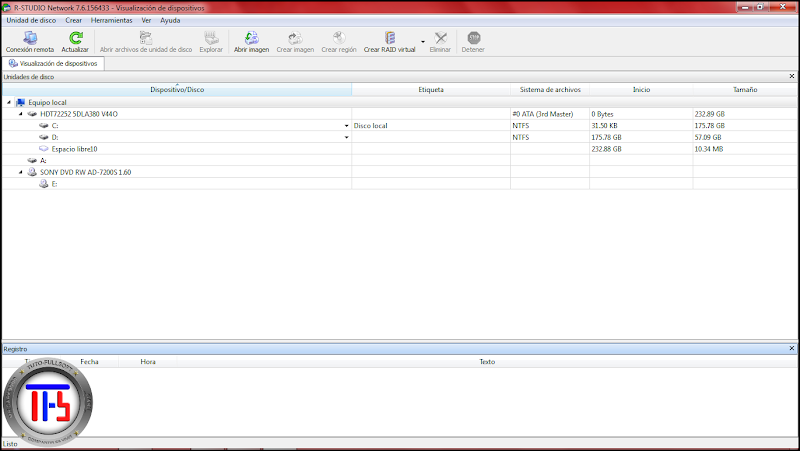
Task: Select the A: floppy drive icon
Action: point(32,161)
